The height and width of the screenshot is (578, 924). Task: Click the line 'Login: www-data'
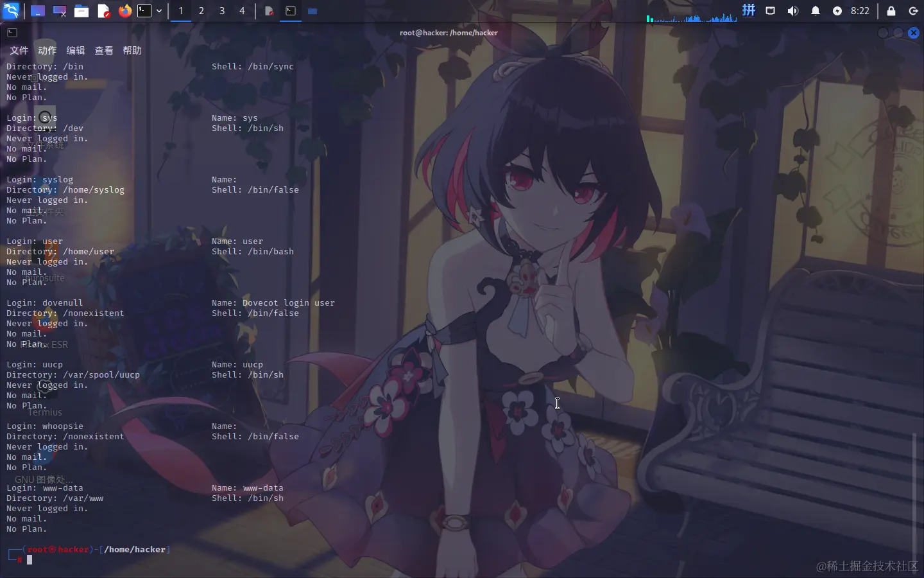click(x=45, y=488)
